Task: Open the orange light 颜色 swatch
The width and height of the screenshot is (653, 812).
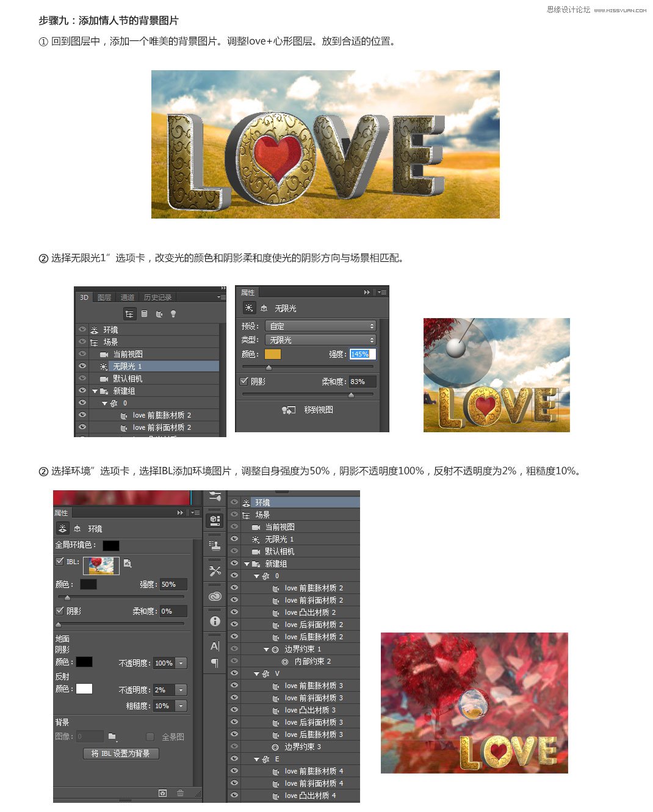Action: click(273, 354)
